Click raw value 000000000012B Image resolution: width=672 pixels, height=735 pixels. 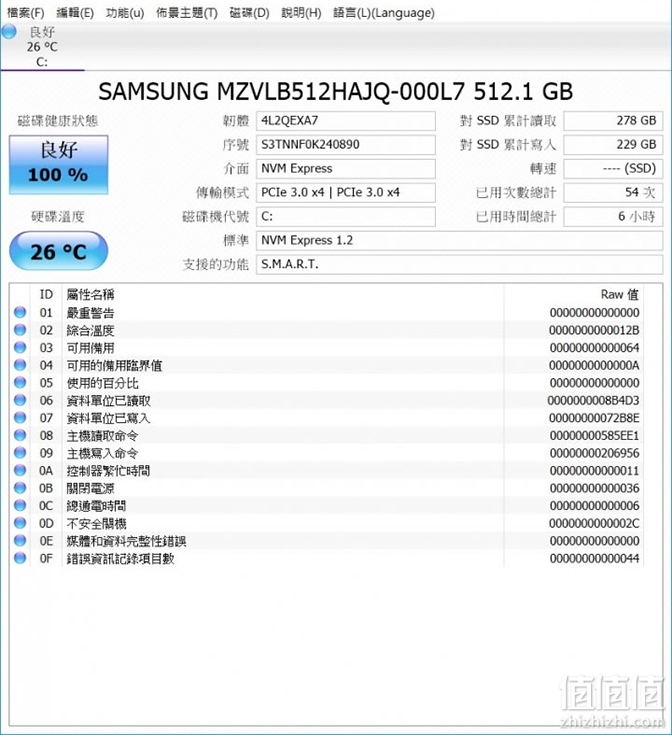(594, 330)
